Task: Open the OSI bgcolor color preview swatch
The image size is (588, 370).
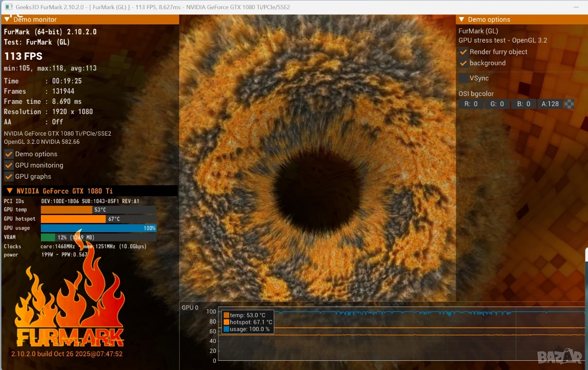Action: tap(569, 104)
